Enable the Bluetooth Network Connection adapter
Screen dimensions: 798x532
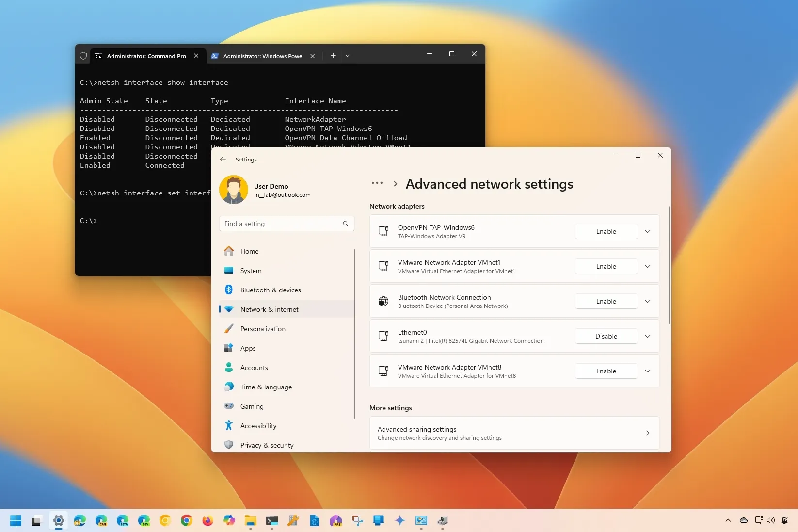point(606,301)
